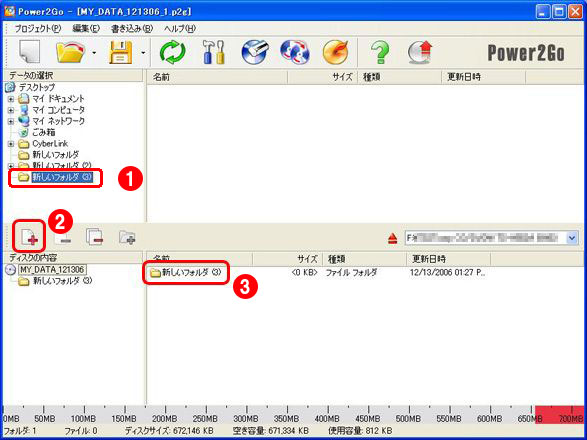Click the remove all files icon
Screen dimensions: 587x440
tap(94, 237)
